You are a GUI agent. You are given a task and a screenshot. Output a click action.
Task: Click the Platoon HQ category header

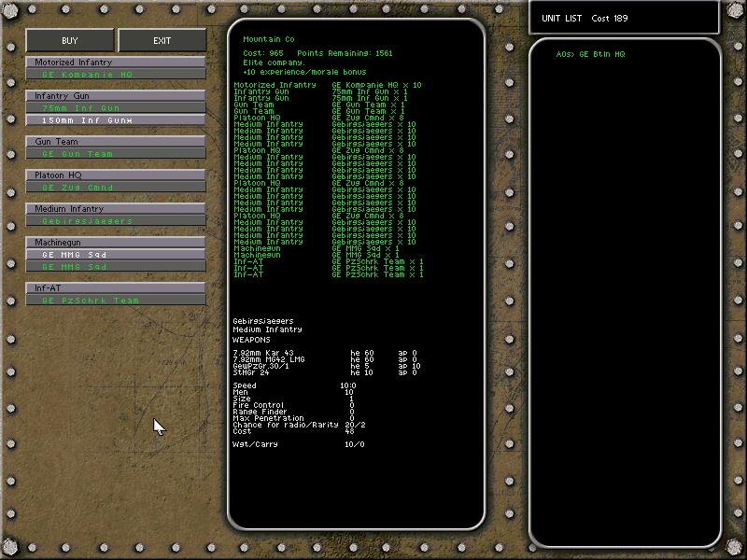(116, 175)
